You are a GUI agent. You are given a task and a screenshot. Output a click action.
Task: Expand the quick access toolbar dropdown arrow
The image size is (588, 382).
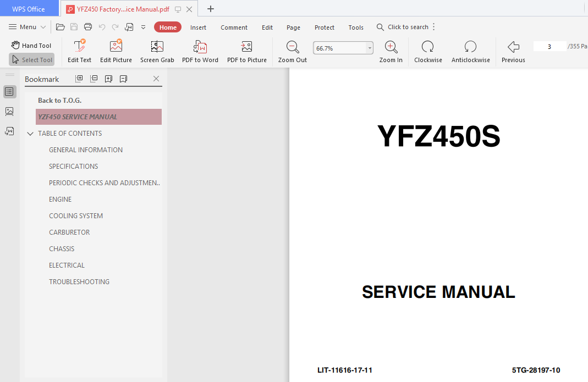pos(143,27)
